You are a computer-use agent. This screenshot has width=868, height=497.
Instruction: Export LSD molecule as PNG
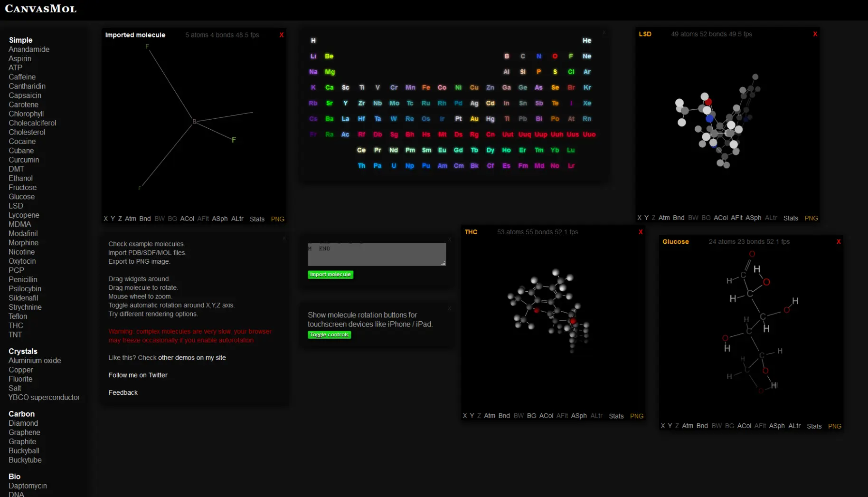(x=811, y=218)
